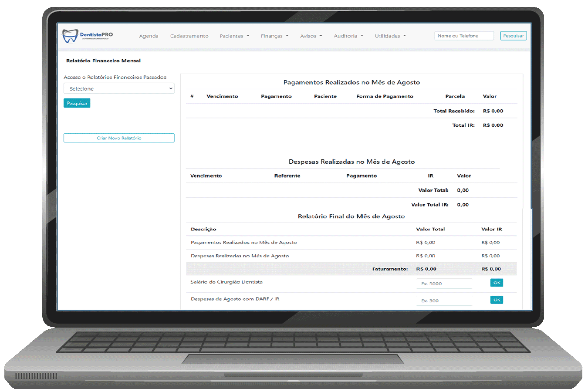Open the Selecione past reports dropdown
Viewport: 588px width, 392px height.
coord(119,88)
